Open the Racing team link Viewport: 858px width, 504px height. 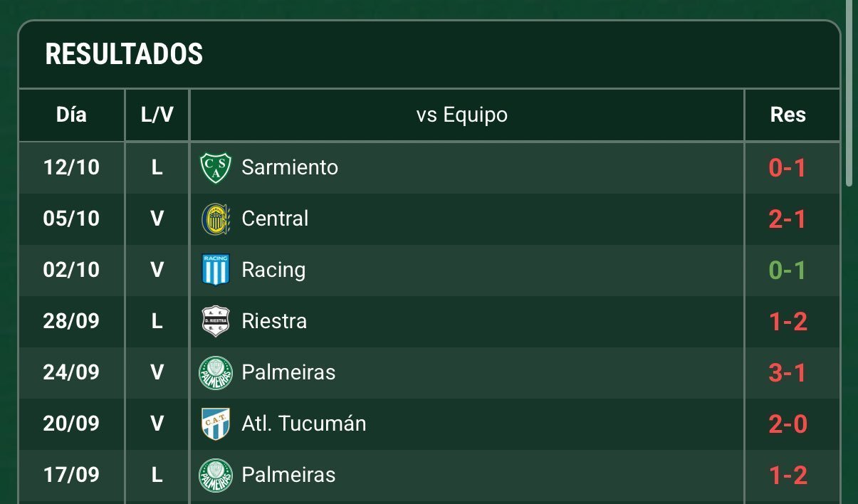(x=273, y=270)
